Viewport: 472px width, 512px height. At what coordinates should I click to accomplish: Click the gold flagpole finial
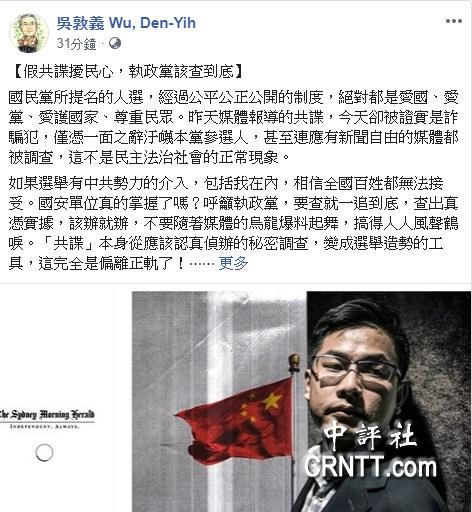294,363
